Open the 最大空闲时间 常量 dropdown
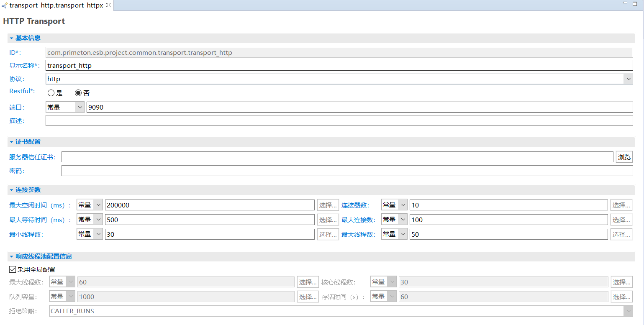Screen dimensions: 644x325 90,205
